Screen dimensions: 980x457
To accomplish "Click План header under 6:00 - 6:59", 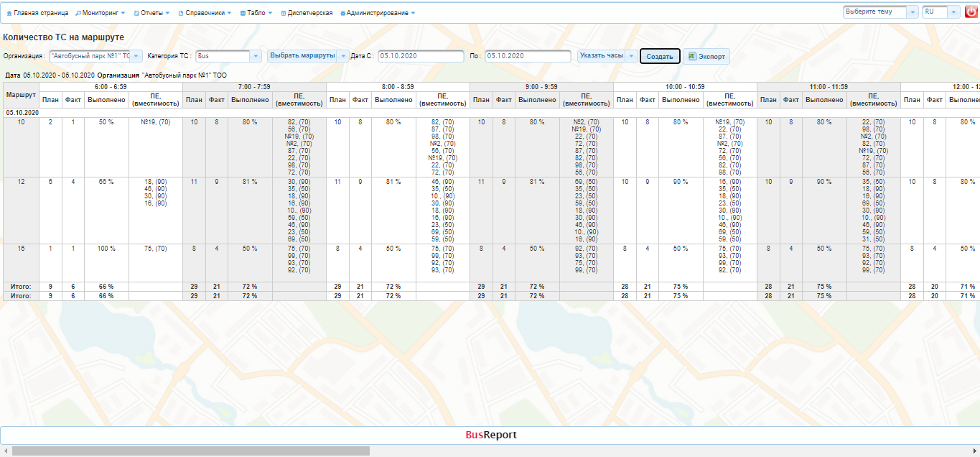I will point(50,100).
